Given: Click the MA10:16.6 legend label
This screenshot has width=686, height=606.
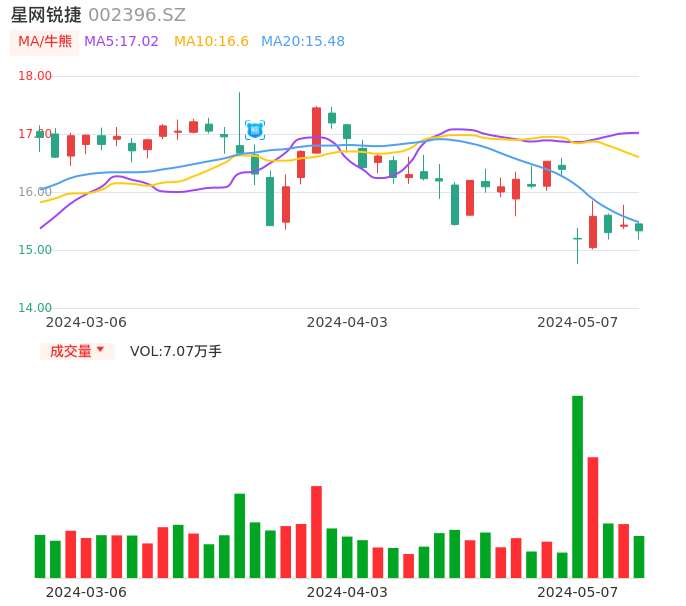Looking at the screenshot, I should (x=211, y=42).
